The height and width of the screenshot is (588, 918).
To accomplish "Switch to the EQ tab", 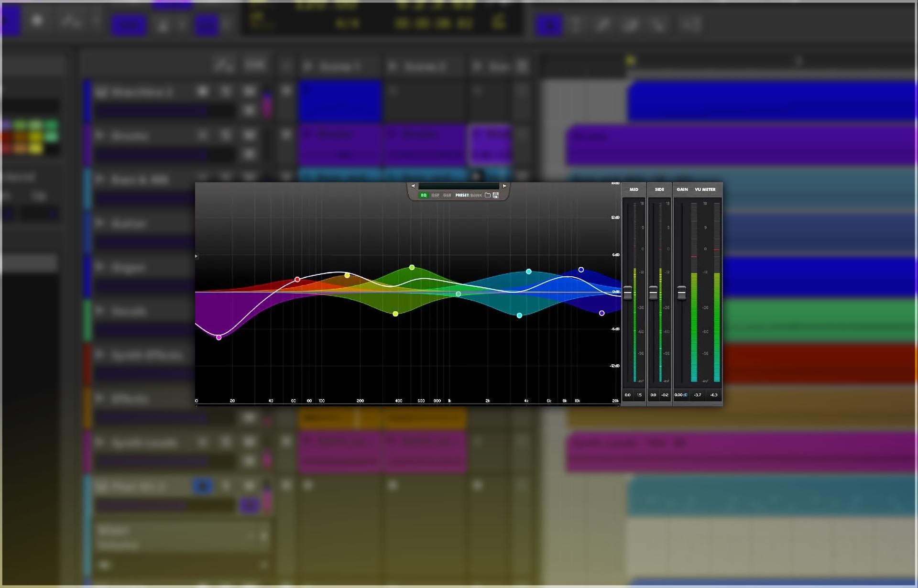I will [x=424, y=195].
